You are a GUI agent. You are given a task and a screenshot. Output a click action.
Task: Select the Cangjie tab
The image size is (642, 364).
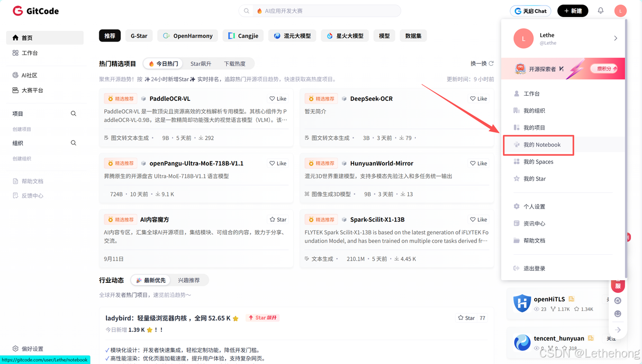coord(243,36)
